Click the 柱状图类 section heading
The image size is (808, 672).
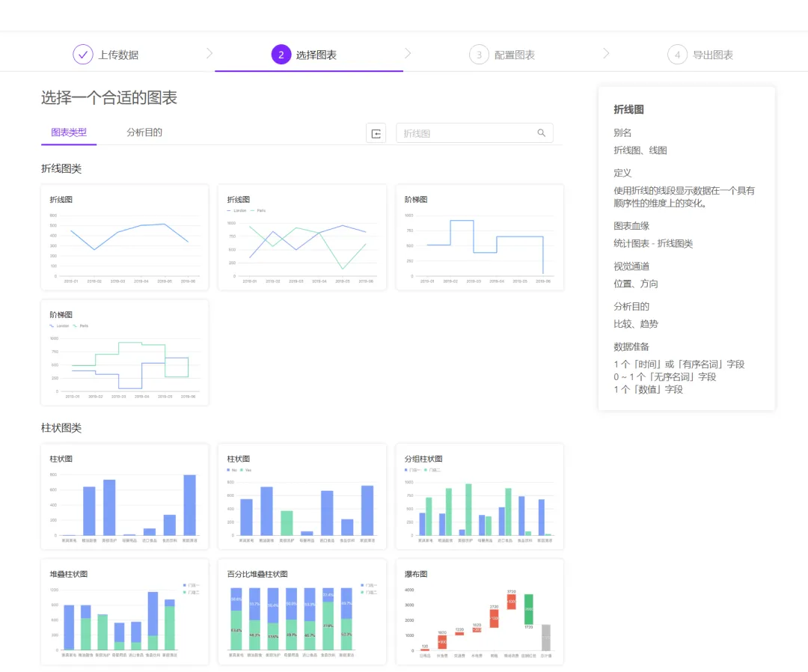click(x=61, y=428)
